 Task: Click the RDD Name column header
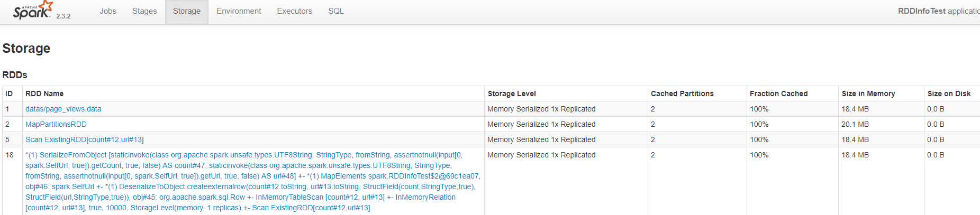44,94
